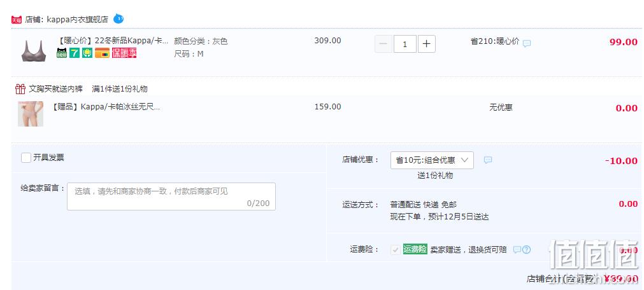Image resolution: width=644 pixels, height=290 pixels.
Task: Click the green 运费险 label badge
Action: [x=415, y=249]
